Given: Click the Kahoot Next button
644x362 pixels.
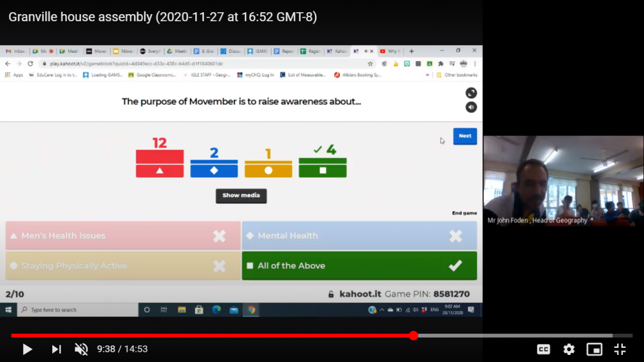Looking at the screenshot, I should pos(465,136).
